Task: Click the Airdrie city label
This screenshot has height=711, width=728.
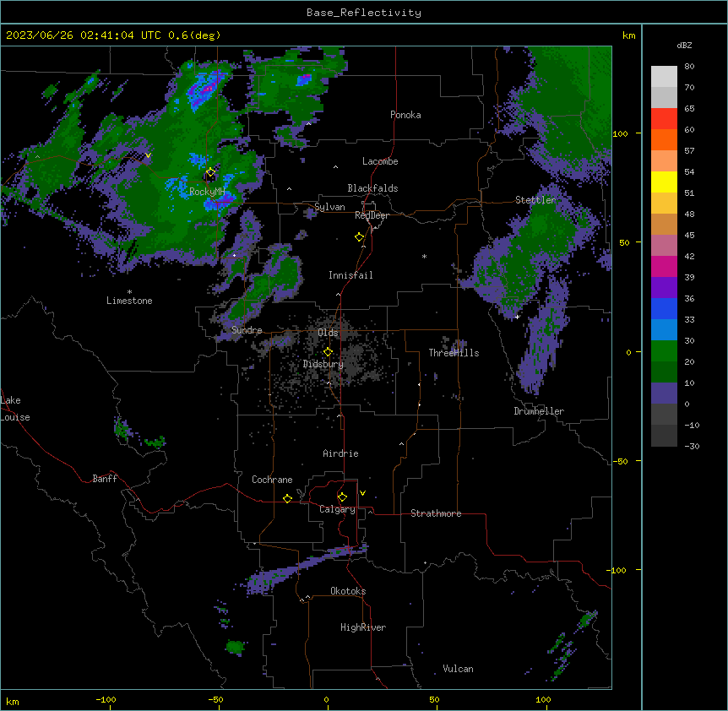Action: tap(340, 453)
